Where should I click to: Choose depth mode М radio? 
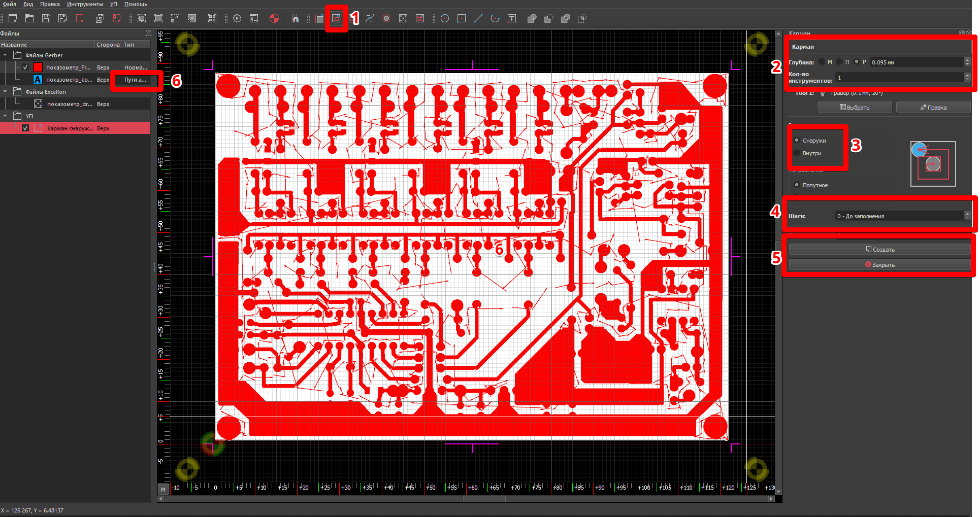point(822,62)
